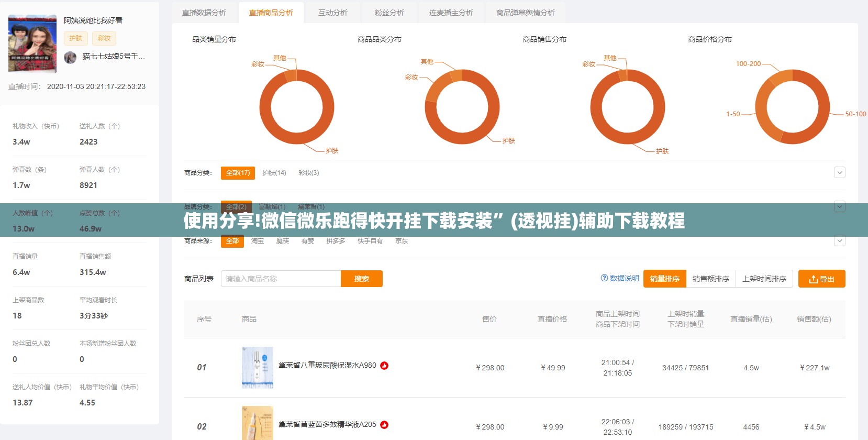The image size is (868, 440).
Task: Expand the 品牌分类 filter row
Action: tap(840, 206)
